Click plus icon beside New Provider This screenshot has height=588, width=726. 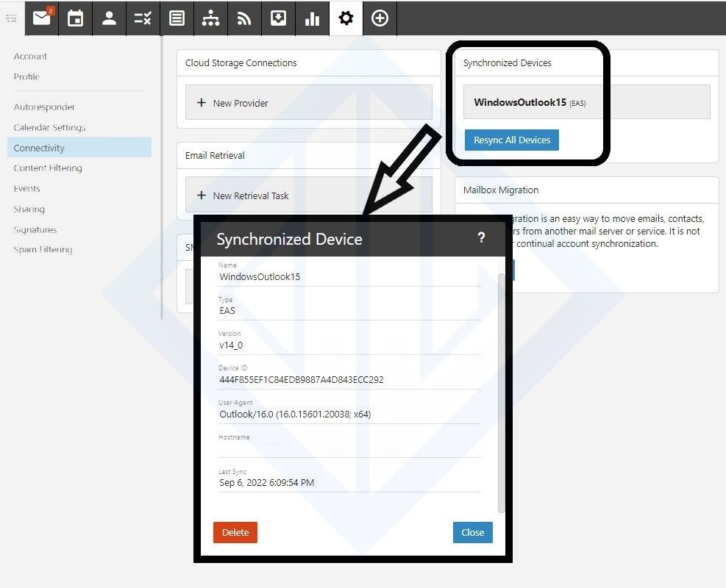click(202, 103)
